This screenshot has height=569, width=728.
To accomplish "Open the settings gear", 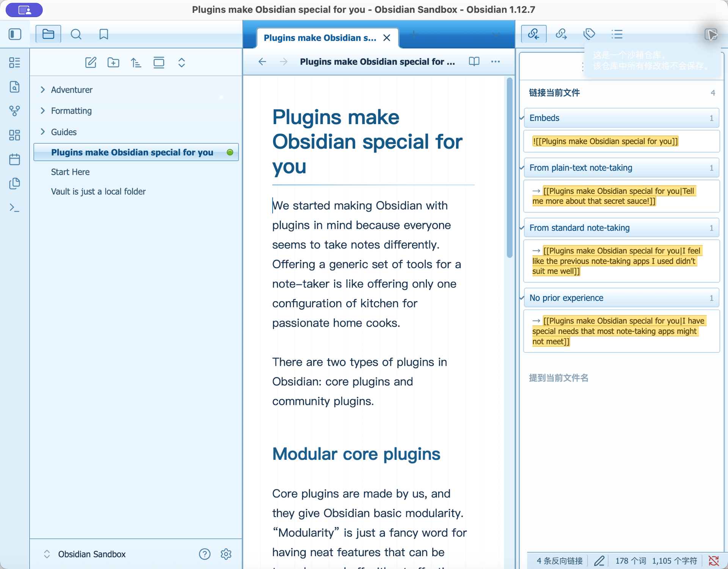I will tap(226, 554).
